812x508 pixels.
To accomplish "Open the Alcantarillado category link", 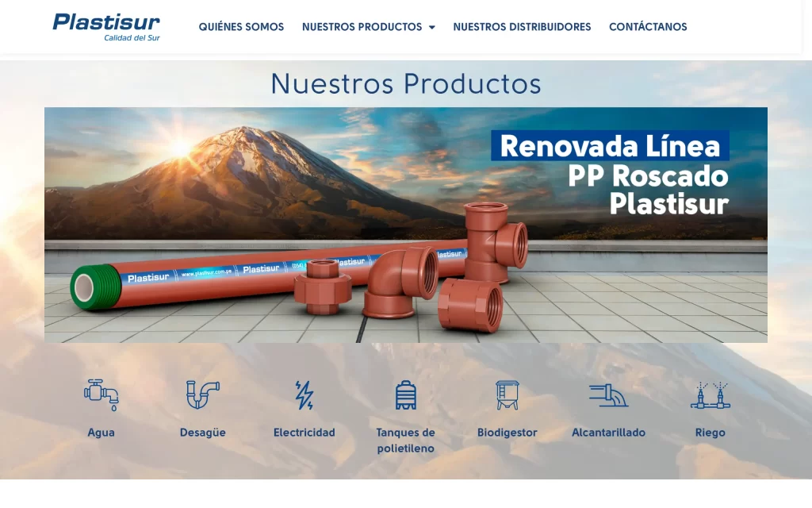I will pos(608,433).
